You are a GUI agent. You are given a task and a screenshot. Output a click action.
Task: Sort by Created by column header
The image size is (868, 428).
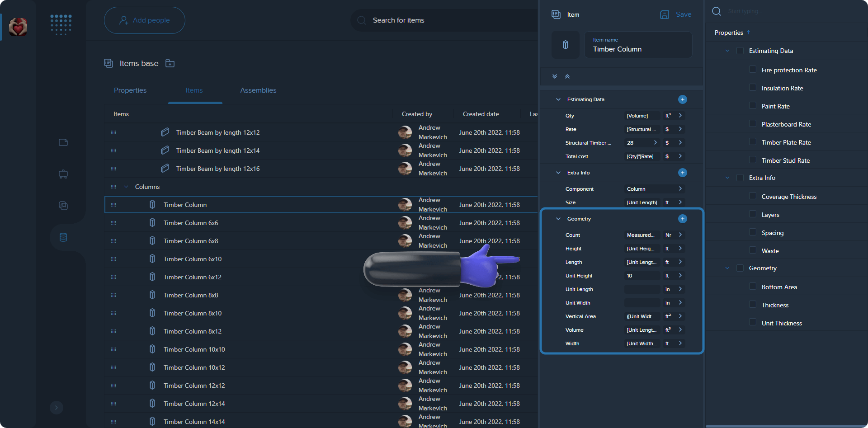coord(417,114)
